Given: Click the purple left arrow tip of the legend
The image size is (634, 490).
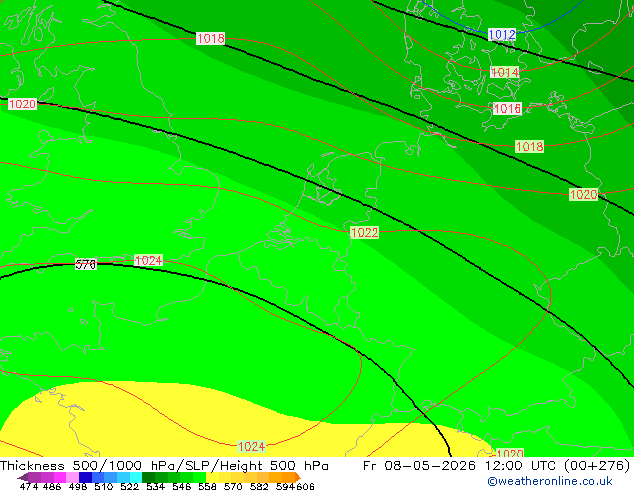Looking at the screenshot, I should click(x=22, y=477).
